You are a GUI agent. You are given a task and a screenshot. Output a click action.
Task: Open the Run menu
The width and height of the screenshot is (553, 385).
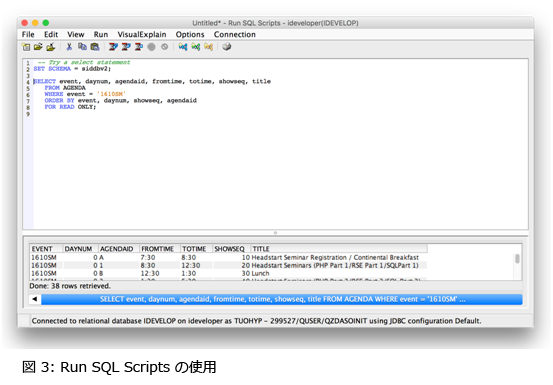click(x=101, y=34)
